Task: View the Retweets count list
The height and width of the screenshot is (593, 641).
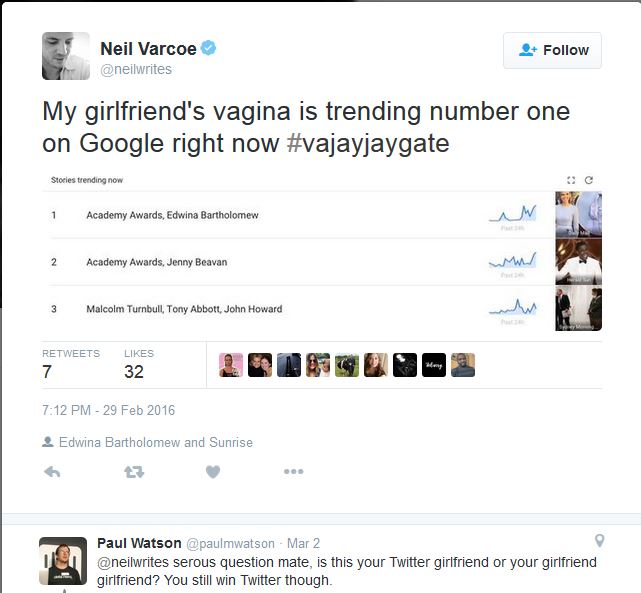Action: (70, 364)
